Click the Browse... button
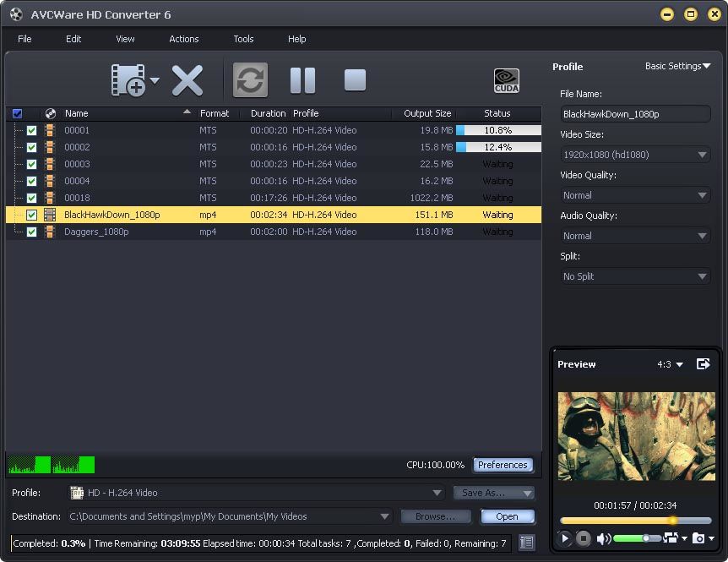The width and height of the screenshot is (728, 562). pyautogui.click(x=436, y=516)
